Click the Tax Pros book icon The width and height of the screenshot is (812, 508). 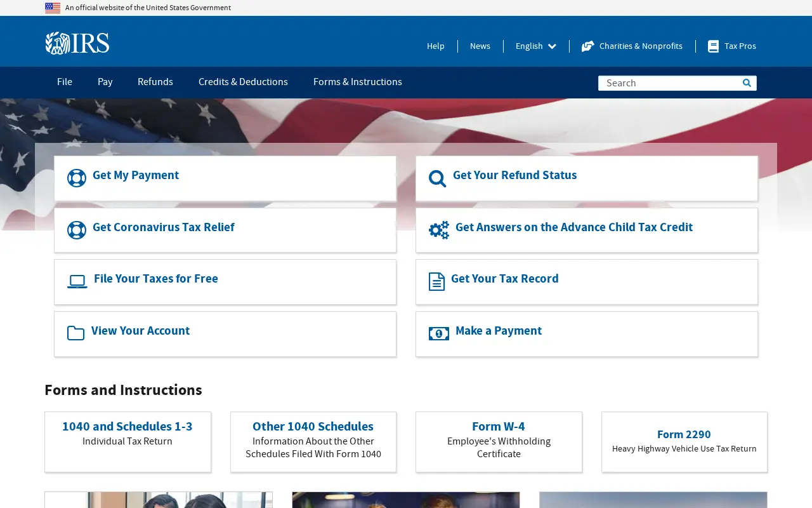[x=714, y=46]
